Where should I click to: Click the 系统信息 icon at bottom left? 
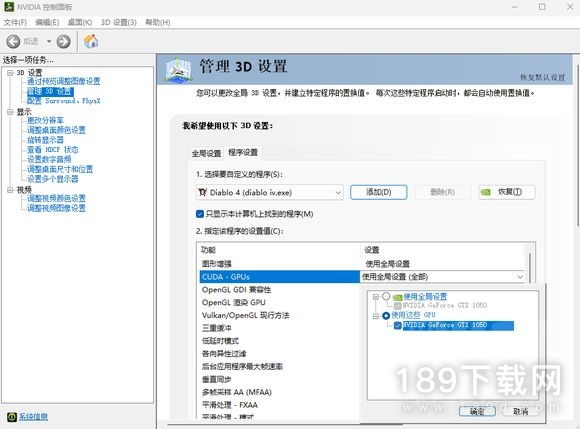[x=12, y=417]
